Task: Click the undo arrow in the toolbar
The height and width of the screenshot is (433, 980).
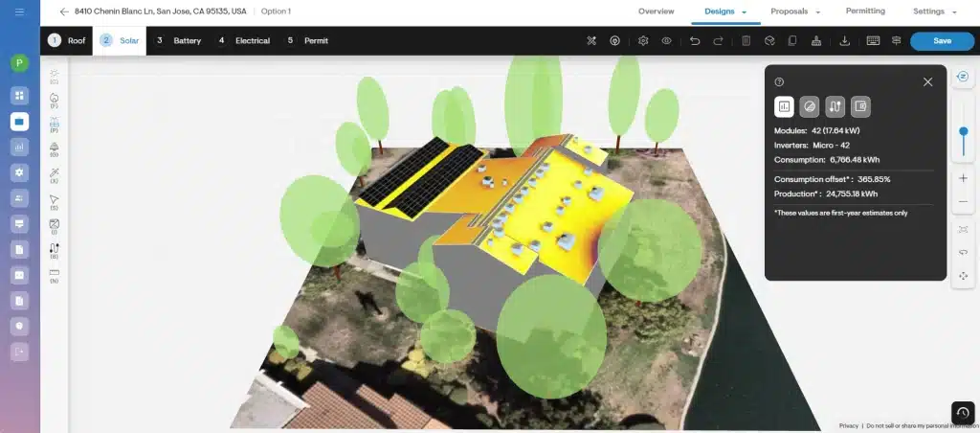Action: click(x=694, y=41)
